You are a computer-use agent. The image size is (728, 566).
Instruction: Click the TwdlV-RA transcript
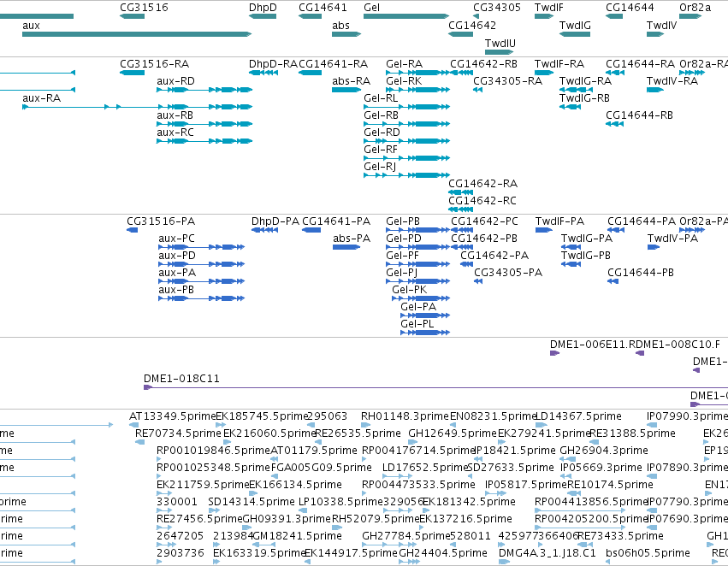655,90
